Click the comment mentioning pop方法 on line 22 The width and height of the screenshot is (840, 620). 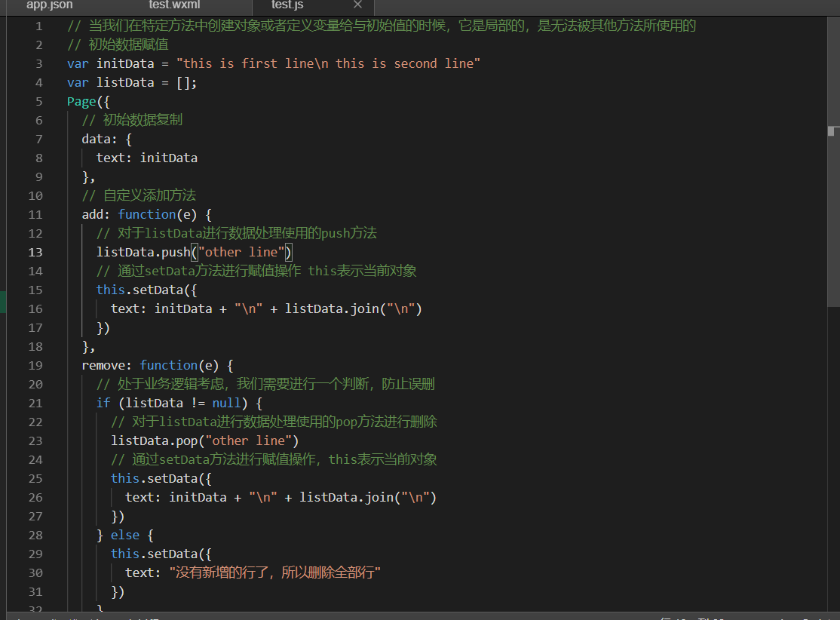tap(274, 422)
